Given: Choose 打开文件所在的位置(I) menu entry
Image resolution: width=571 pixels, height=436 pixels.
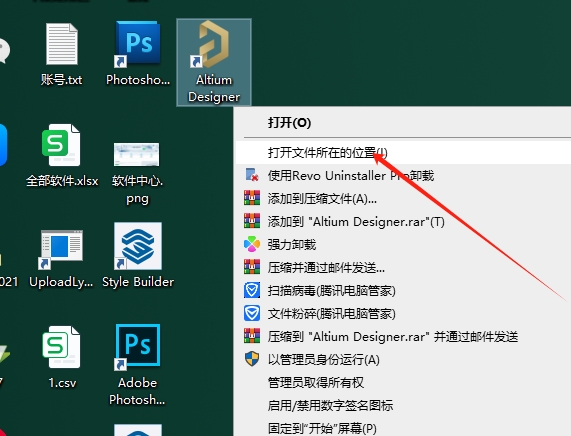Looking at the screenshot, I should [403, 153].
